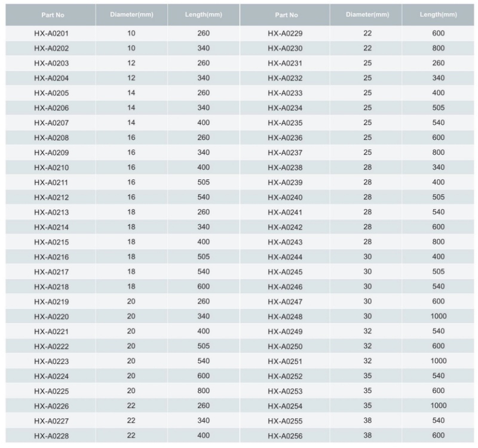
Task: Select part number HX-A0201
Action: click(x=51, y=33)
